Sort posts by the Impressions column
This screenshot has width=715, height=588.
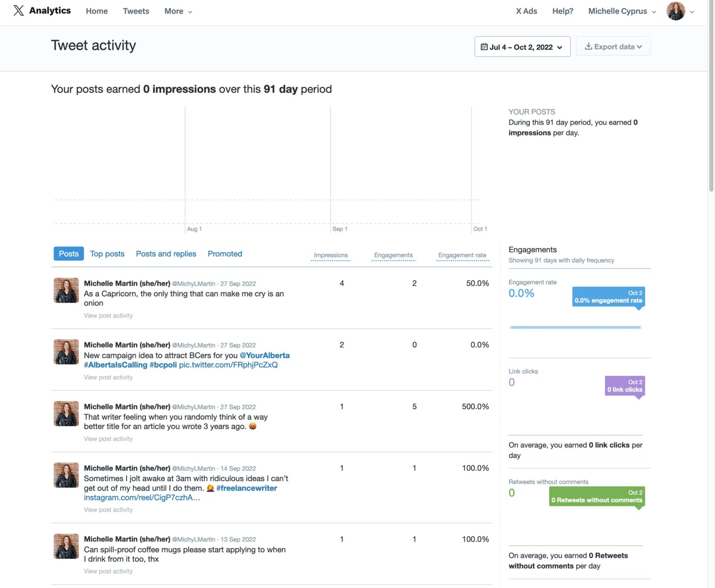(331, 255)
